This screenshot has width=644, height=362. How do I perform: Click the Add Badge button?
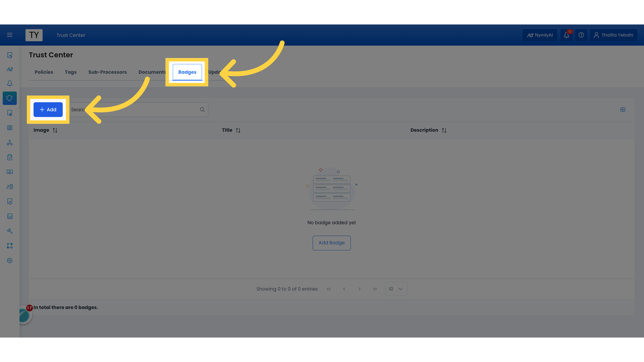tap(331, 243)
